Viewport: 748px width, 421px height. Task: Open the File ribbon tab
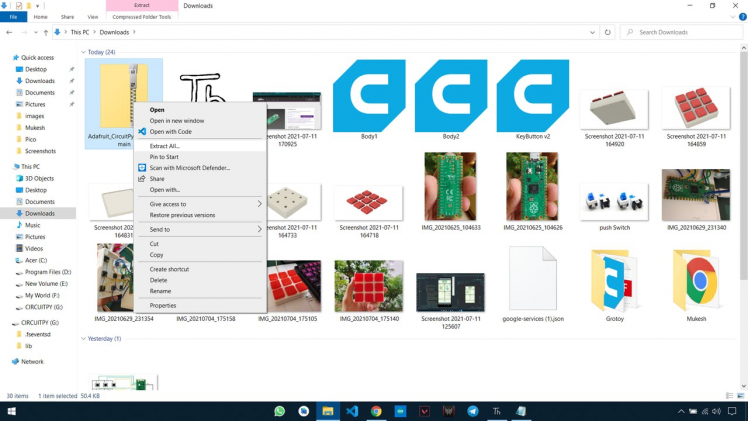(x=13, y=17)
